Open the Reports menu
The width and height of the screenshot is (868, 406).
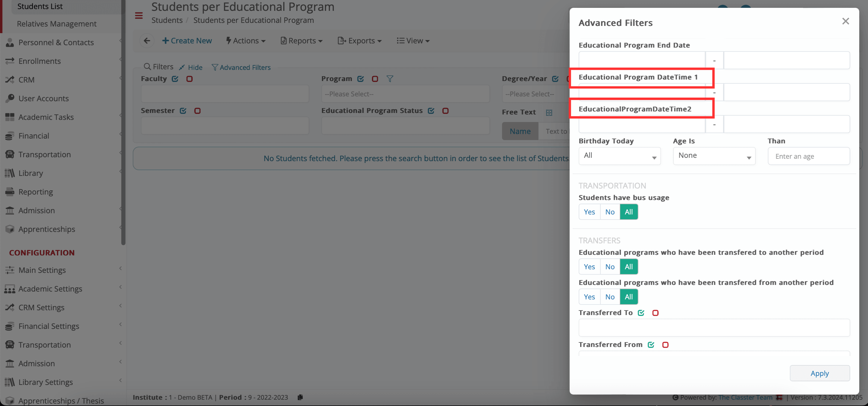click(302, 41)
